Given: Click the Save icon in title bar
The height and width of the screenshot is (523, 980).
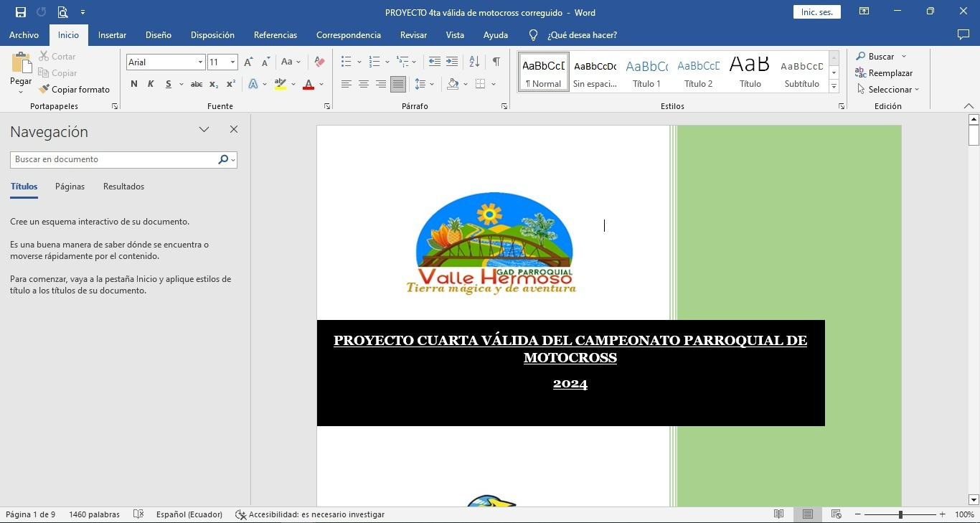Looking at the screenshot, I should 21,12.
